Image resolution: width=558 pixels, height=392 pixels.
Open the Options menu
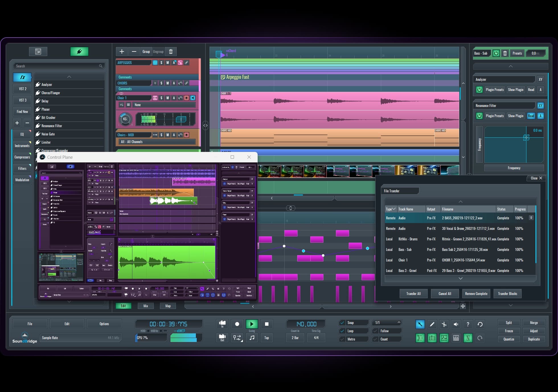104,324
